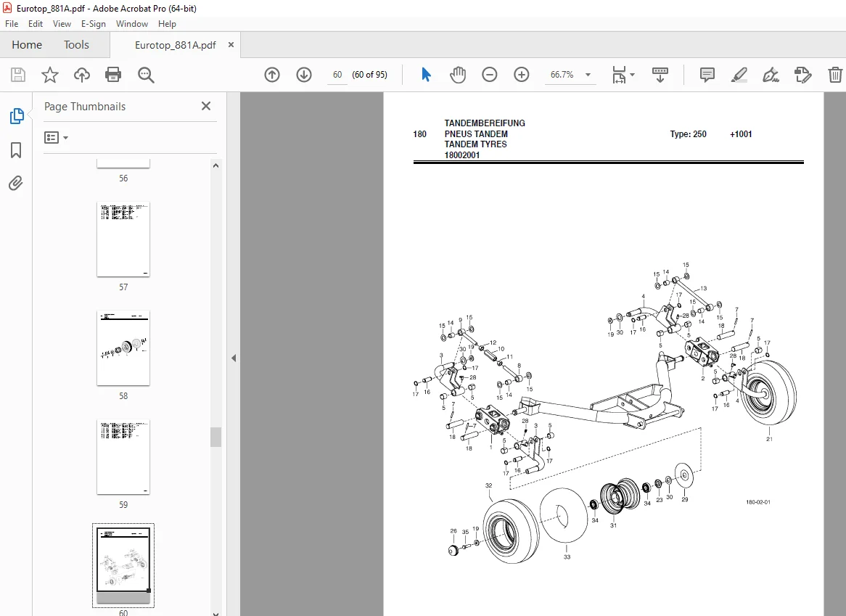Select page 59 thumbnail
This screenshot has width=846, height=616.
click(x=123, y=457)
